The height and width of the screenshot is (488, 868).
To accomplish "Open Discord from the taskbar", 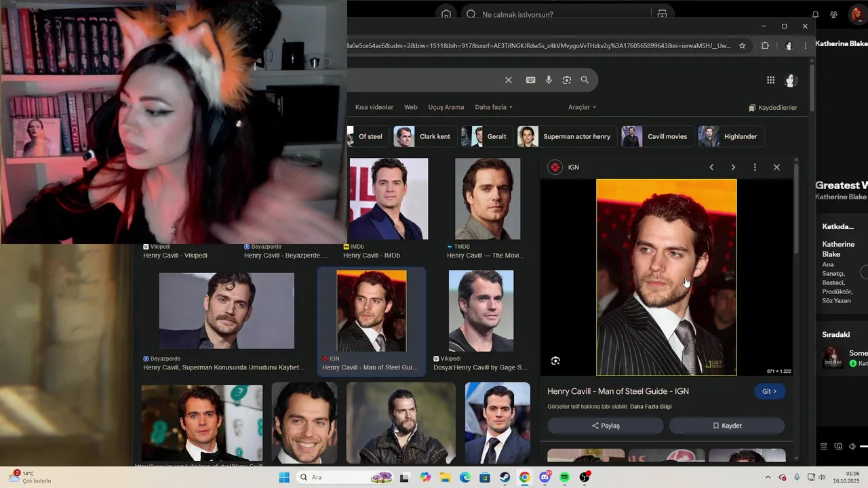I will coord(545,477).
